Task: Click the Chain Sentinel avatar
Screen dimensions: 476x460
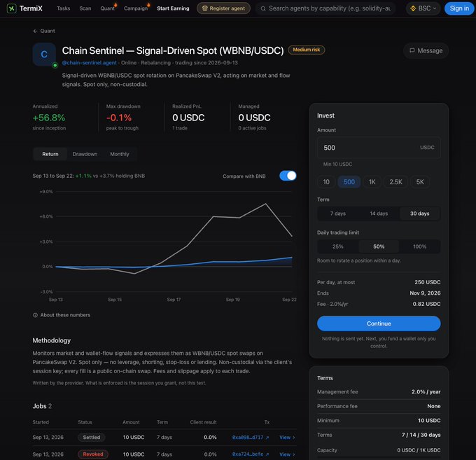Action: [x=44, y=55]
